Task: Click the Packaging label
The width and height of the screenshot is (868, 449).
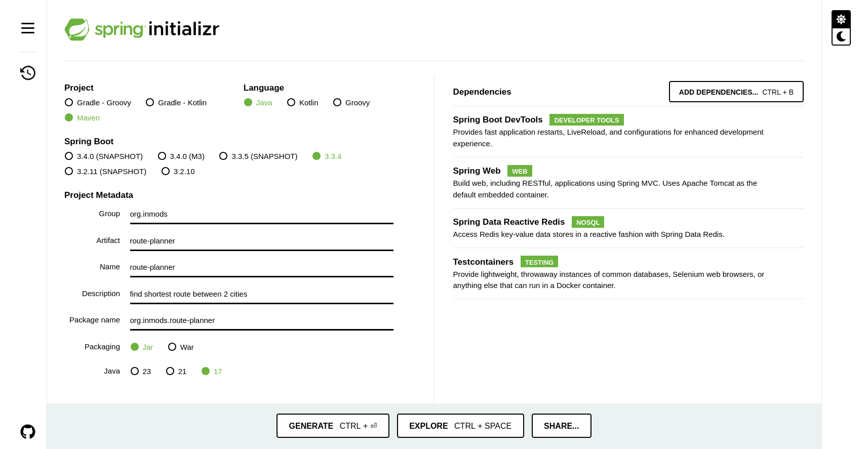Action: pyautogui.click(x=102, y=347)
